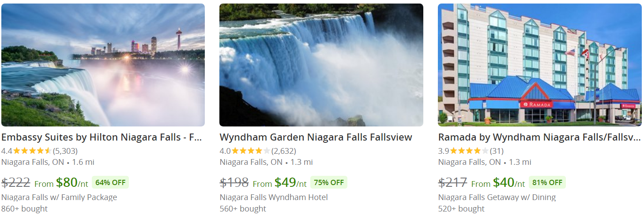Open Embassy Suites by Hilton Niagara Falls photo
Image resolution: width=644 pixels, height=219 pixels.
click(x=103, y=65)
